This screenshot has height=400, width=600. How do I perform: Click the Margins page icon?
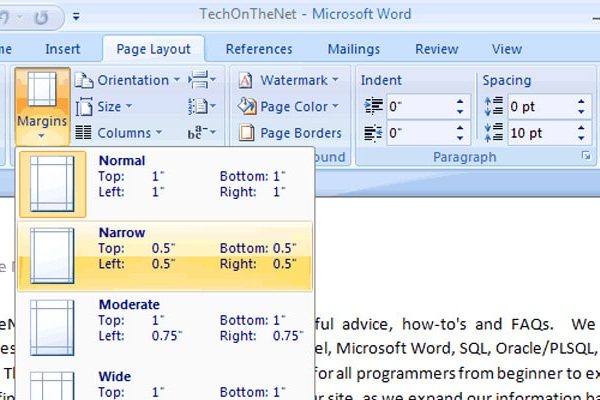pyautogui.click(x=42, y=90)
